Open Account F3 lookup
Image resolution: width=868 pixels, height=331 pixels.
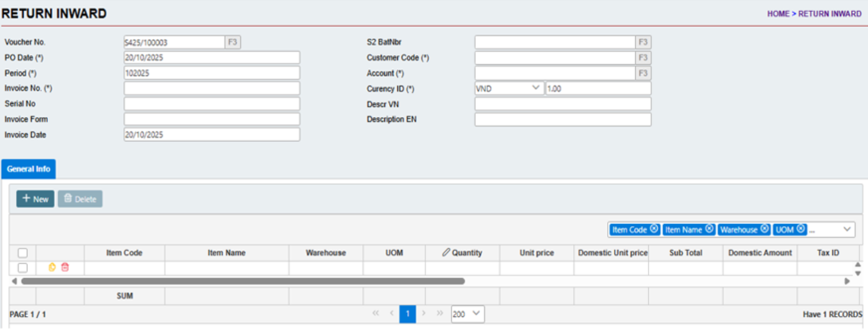tap(643, 73)
